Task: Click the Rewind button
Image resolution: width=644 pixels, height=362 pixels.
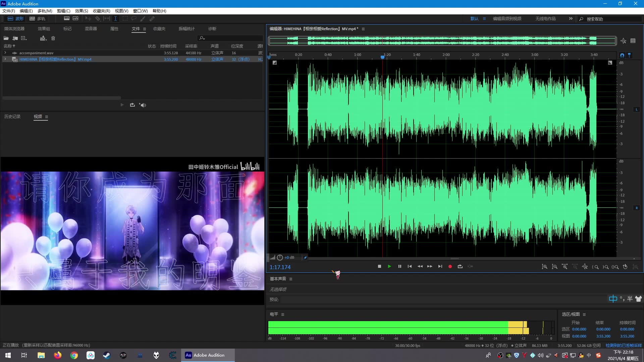Action: point(420,267)
